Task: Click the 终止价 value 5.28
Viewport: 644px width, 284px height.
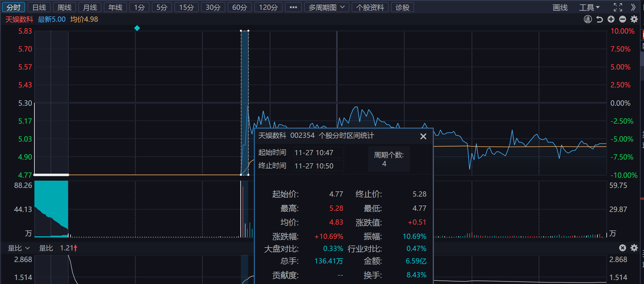Action: pos(419,194)
